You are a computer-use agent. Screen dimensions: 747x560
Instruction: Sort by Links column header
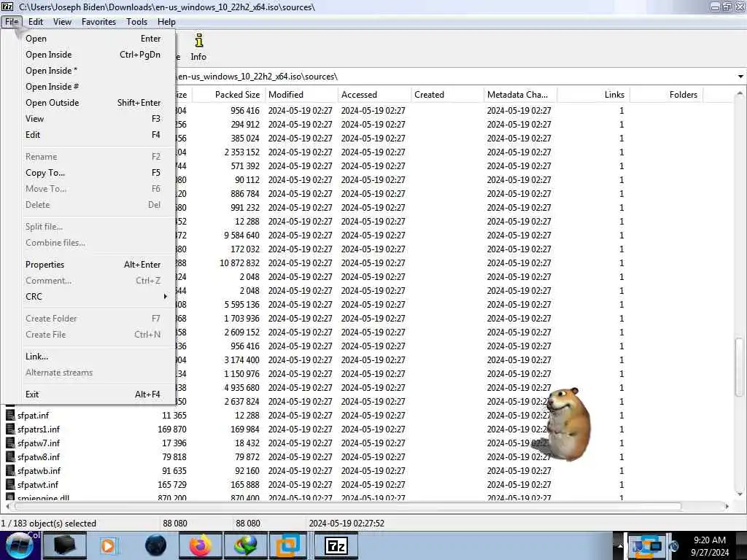[x=593, y=94]
